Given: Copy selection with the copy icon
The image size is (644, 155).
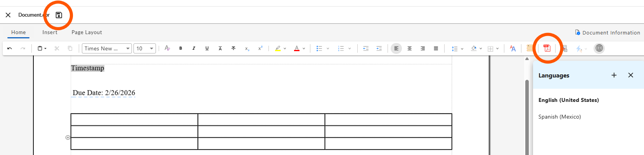Looking at the screenshot, I should 70,48.
